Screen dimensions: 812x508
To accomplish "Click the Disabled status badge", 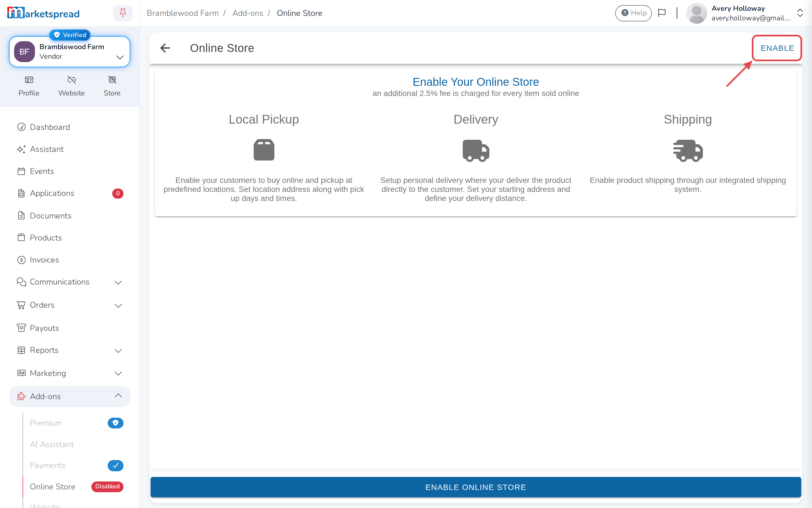I will [x=107, y=487].
